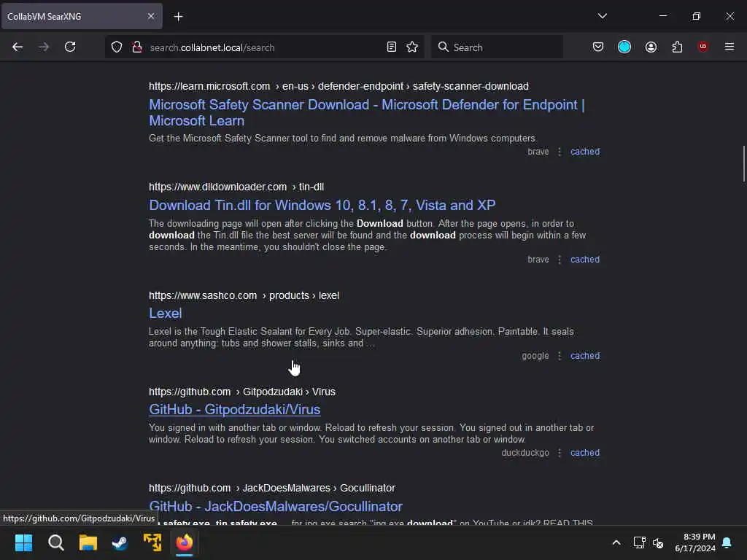The width and height of the screenshot is (747, 560).
Task: Open cached copy of Tin.dll result
Action: [x=584, y=260]
